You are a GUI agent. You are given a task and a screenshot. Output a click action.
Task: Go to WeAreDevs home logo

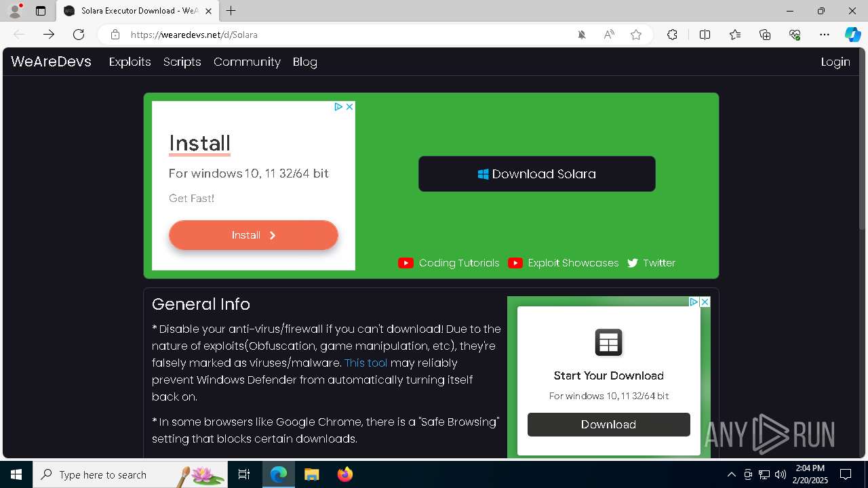[51, 62]
